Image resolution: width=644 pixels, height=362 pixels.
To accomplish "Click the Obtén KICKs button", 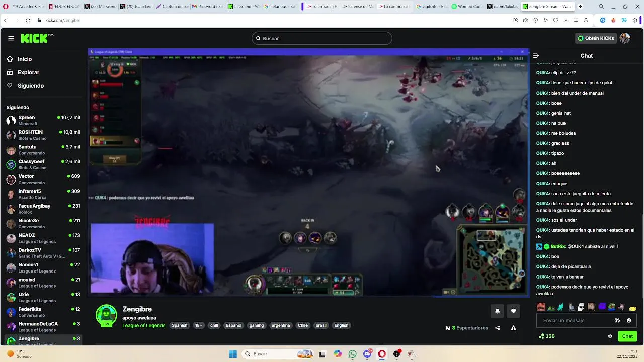I will pyautogui.click(x=596, y=38).
